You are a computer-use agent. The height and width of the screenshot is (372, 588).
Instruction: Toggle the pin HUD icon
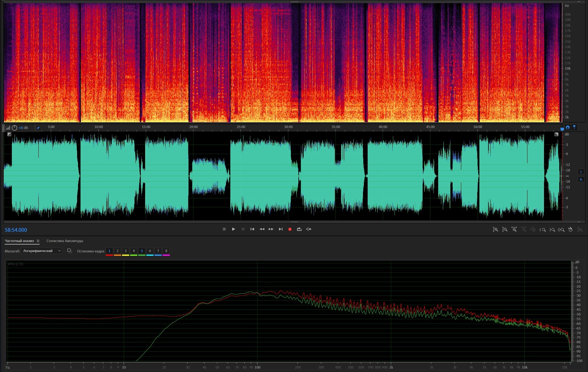(x=38, y=128)
